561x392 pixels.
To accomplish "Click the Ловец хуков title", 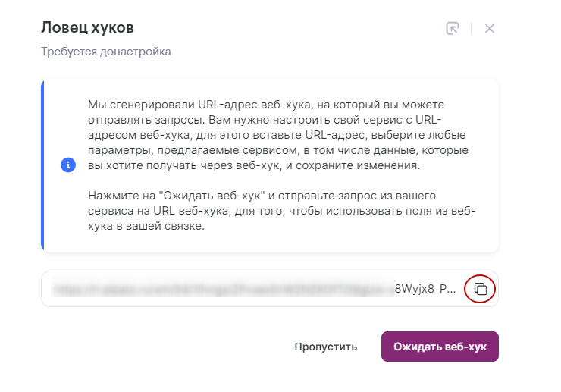I will 87,27.
